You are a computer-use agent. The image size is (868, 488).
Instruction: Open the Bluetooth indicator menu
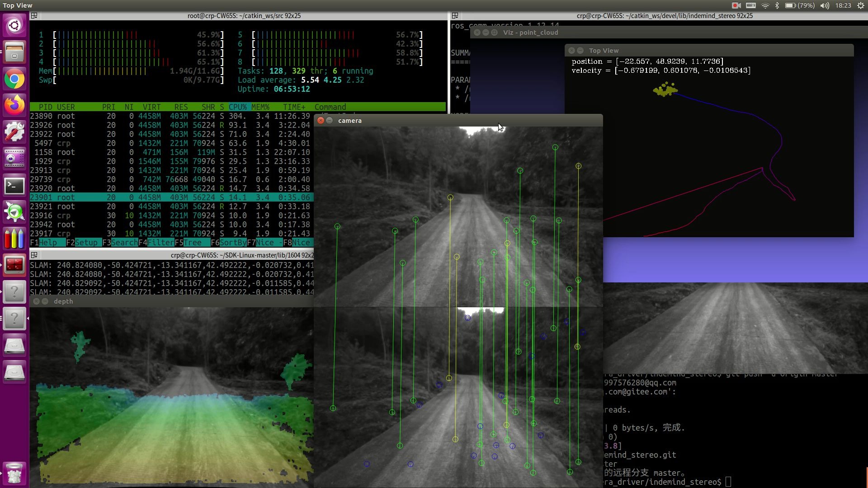(777, 5)
